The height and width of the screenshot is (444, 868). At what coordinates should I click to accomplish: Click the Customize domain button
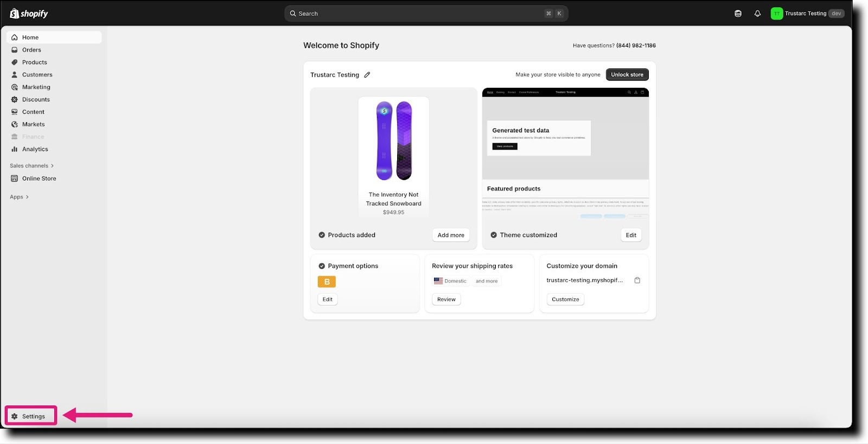tap(565, 299)
